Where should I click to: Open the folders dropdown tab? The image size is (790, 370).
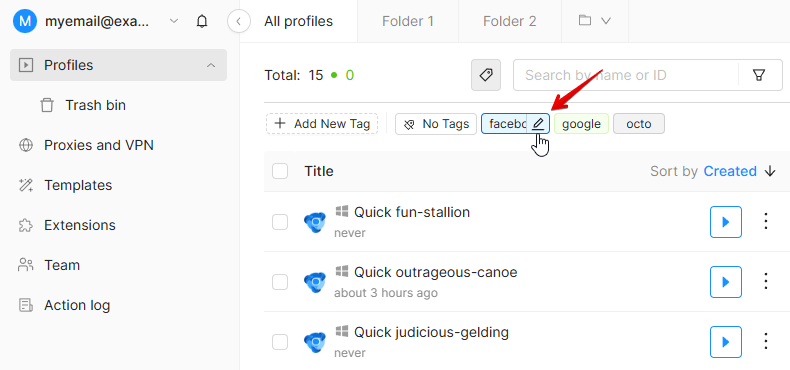(x=595, y=21)
